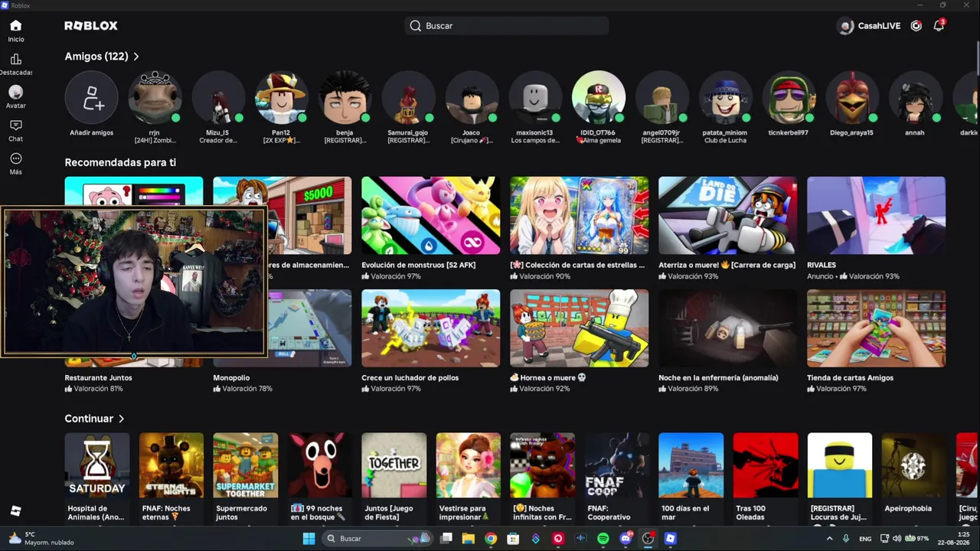Expand the Amigos (122) friends list
Screen dimensions: 980x551
click(102, 57)
